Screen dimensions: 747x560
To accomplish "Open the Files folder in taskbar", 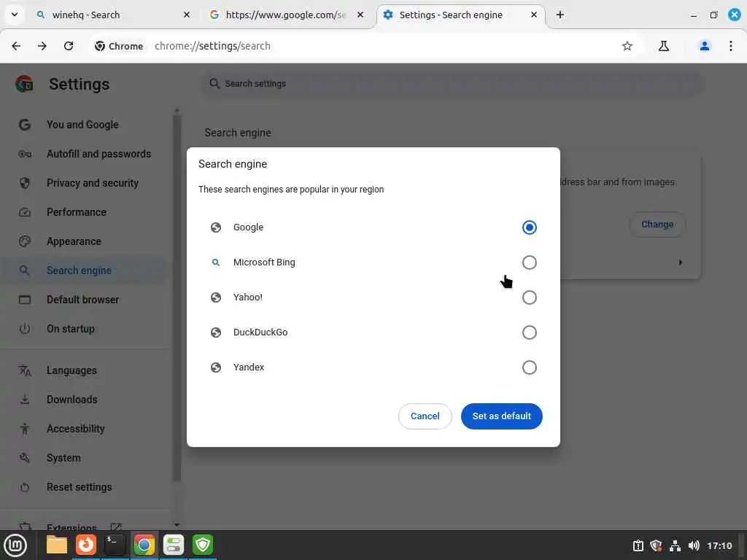I will point(57,545).
